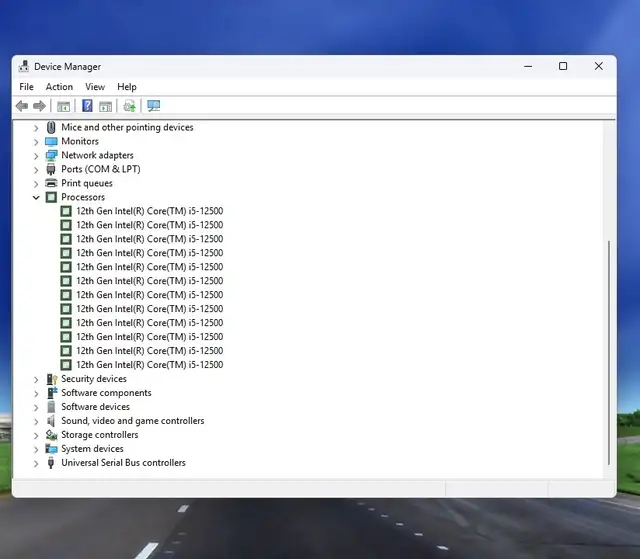This screenshot has height=559, width=640.
Task: Click the Forward arrow toolbar icon
Action: (39, 106)
